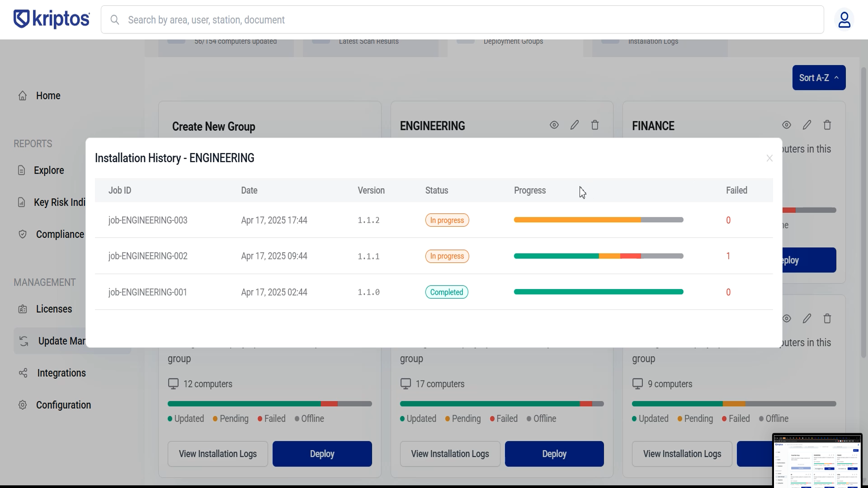Select the Compliance shield icon

pyautogui.click(x=22, y=234)
